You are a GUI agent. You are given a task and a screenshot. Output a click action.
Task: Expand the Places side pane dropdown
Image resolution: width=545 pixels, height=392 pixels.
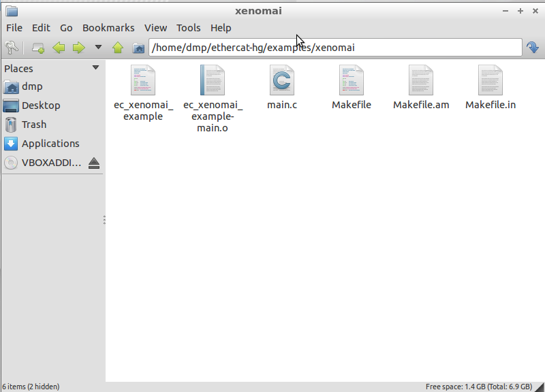(x=95, y=67)
